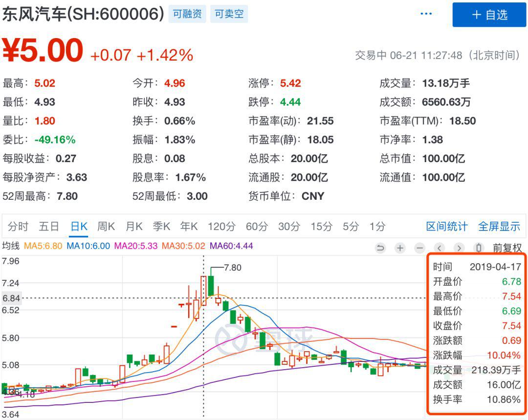Click the reset/undo chart view icon

click(380, 248)
